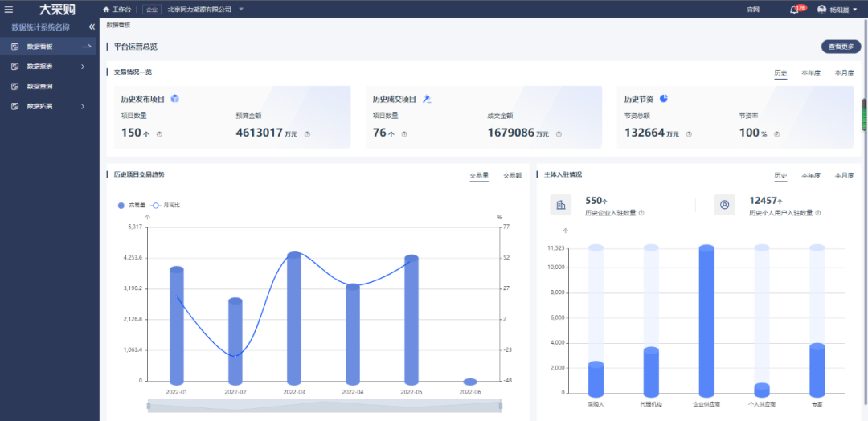Click the 采购人 bar

coord(596,379)
